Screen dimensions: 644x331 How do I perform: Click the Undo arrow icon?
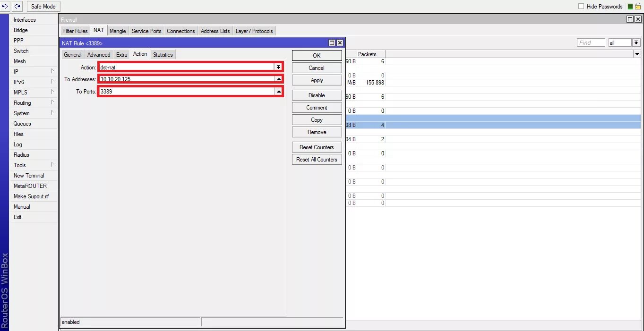coord(5,6)
